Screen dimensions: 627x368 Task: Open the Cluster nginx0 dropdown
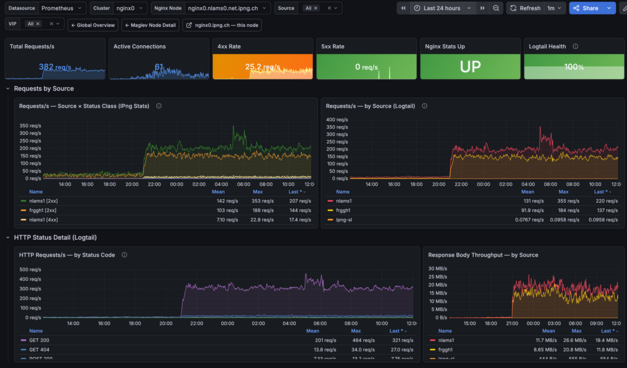tap(129, 8)
